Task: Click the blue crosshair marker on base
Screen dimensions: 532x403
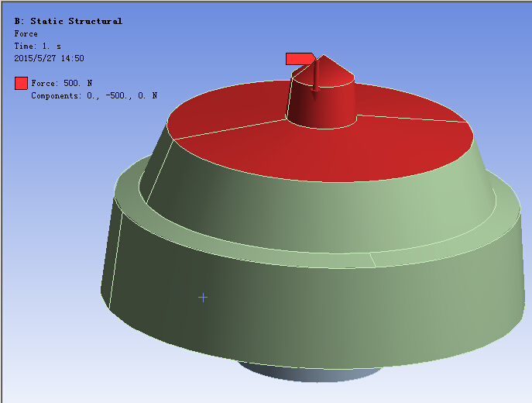Action: [x=203, y=297]
